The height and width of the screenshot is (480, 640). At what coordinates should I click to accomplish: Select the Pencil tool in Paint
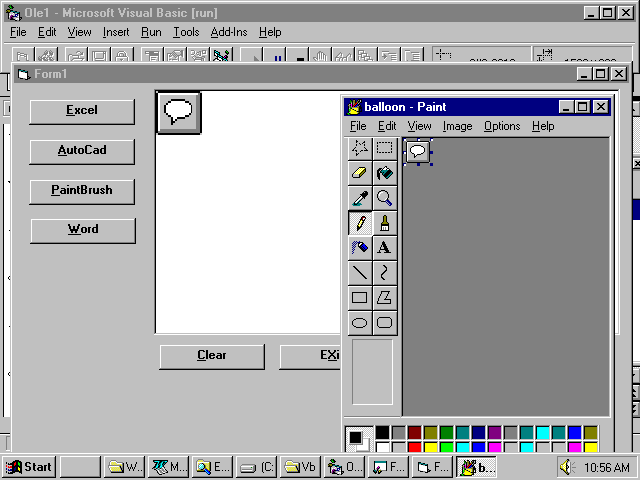click(x=359, y=222)
